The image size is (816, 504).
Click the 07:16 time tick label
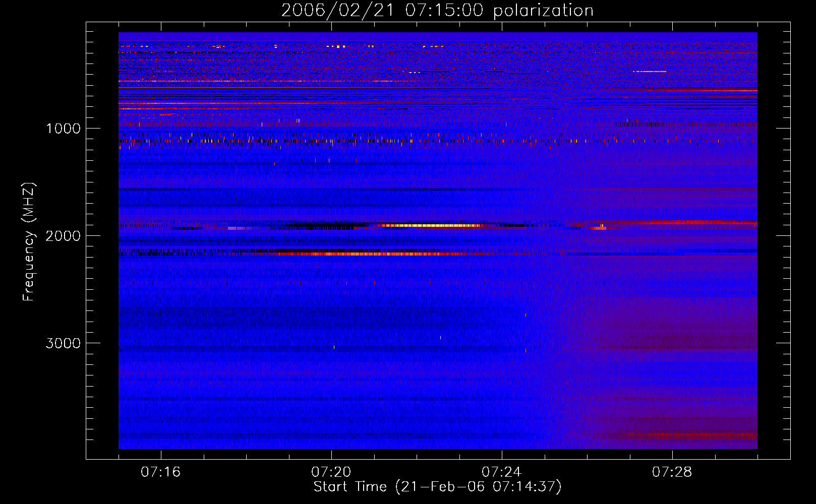pyautogui.click(x=161, y=472)
